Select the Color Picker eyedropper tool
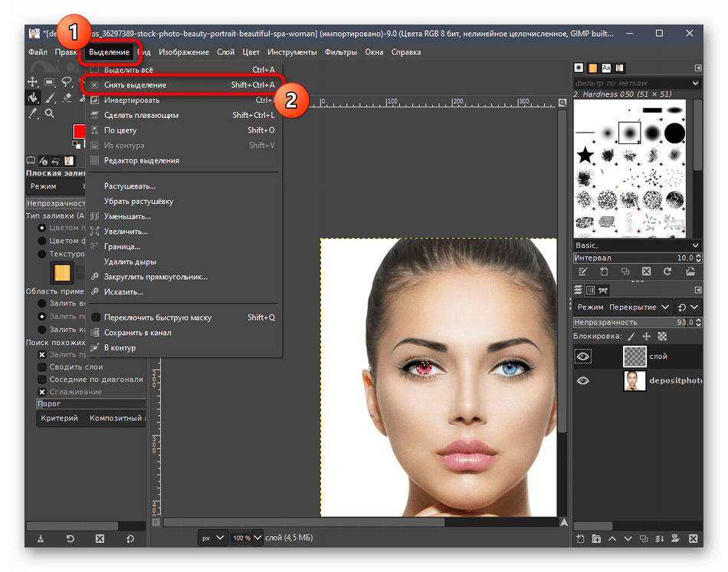Viewport: 728px width, 572px height. pyautogui.click(x=33, y=113)
